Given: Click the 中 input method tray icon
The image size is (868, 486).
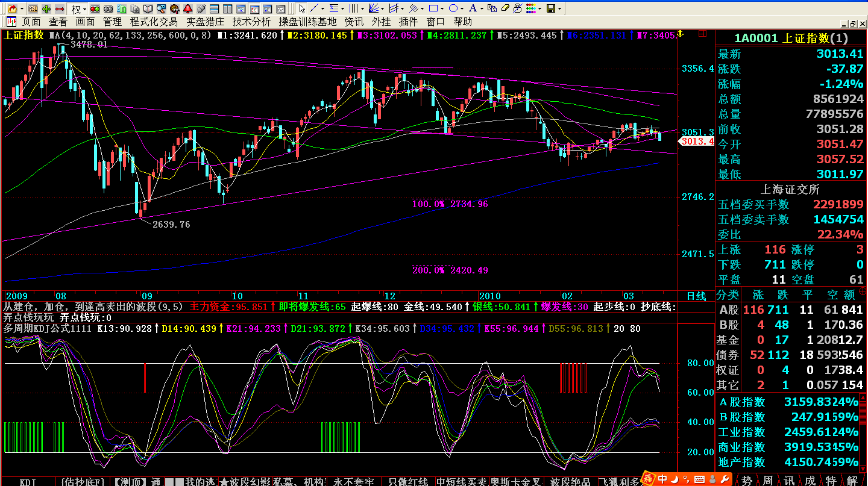Looking at the screenshot, I should tap(662, 479).
